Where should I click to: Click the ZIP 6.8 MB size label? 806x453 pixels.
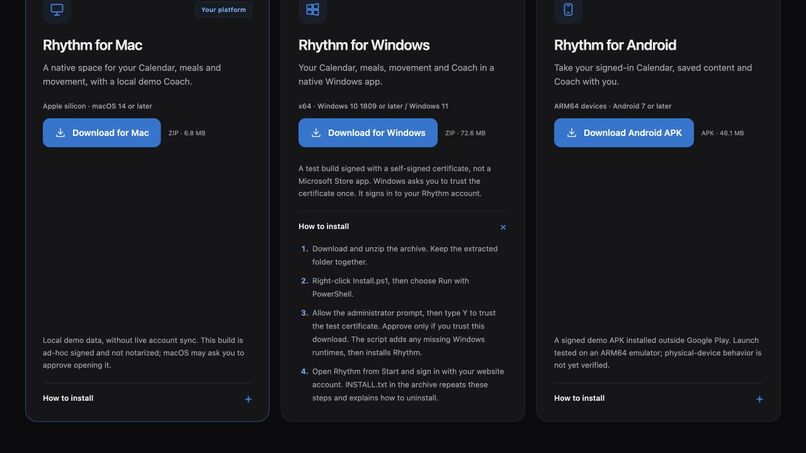pyautogui.click(x=187, y=133)
